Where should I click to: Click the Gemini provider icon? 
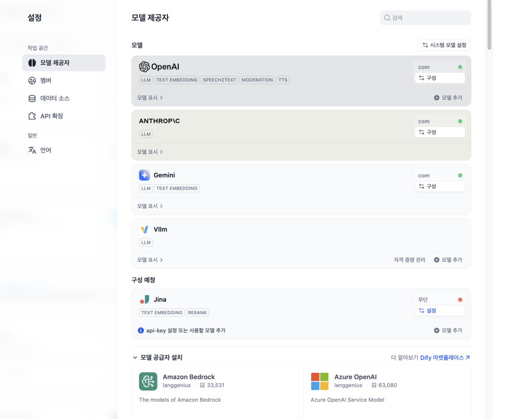(x=144, y=175)
